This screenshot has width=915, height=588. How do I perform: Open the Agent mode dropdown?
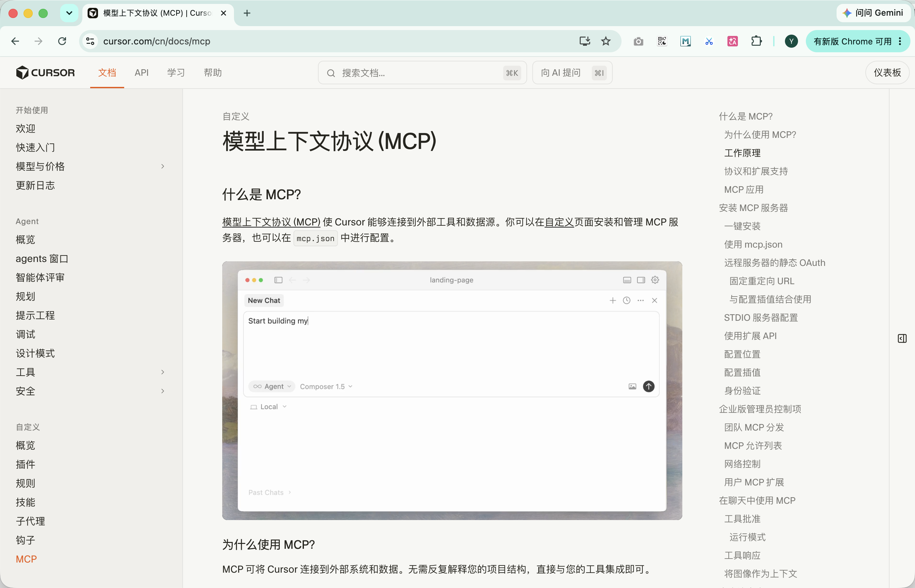pos(272,386)
